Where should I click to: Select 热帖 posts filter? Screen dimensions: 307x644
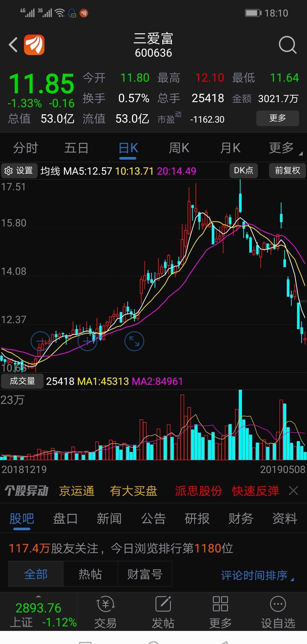(x=90, y=574)
